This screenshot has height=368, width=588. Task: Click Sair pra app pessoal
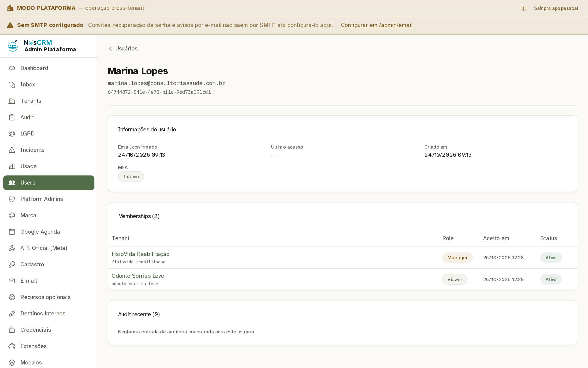(556, 8)
